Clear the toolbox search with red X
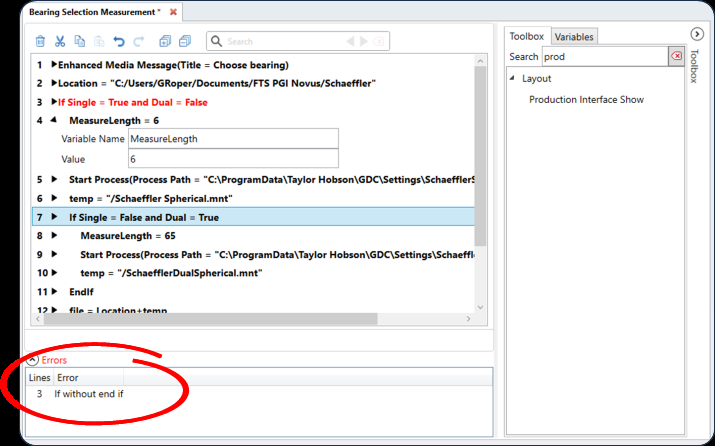715x446 pixels. [x=677, y=57]
